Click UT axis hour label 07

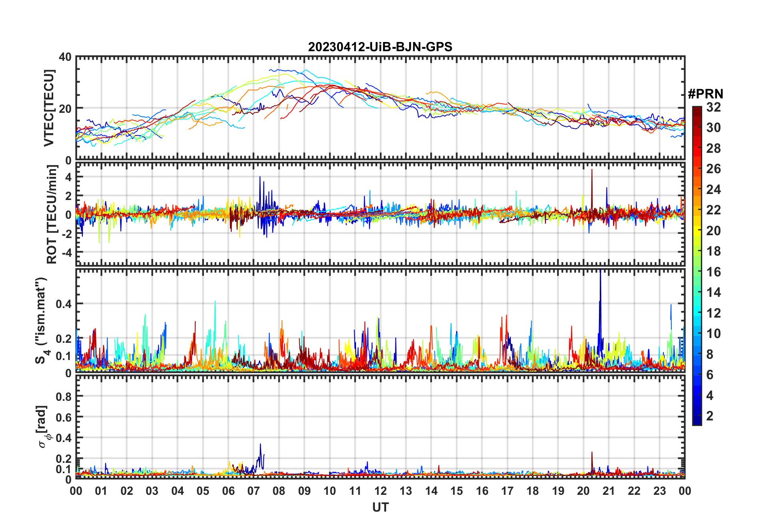tap(254, 491)
